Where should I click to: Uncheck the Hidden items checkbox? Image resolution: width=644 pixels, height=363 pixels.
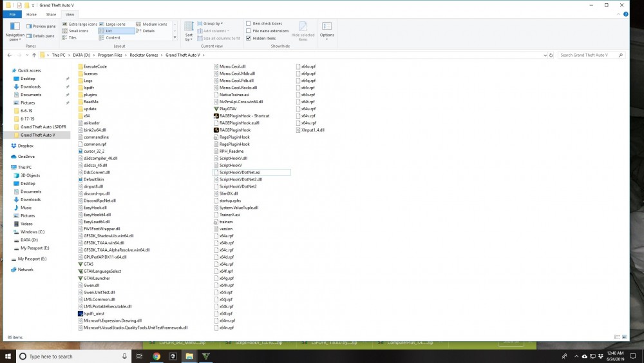(249, 38)
